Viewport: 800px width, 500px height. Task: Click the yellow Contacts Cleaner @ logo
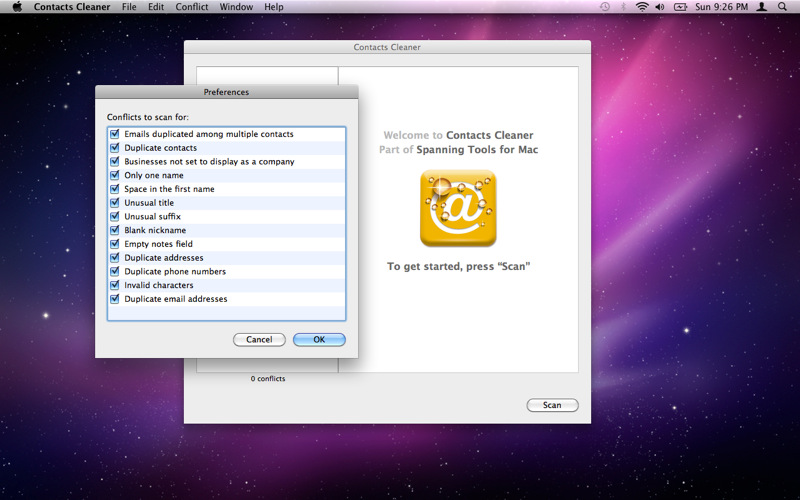click(458, 208)
